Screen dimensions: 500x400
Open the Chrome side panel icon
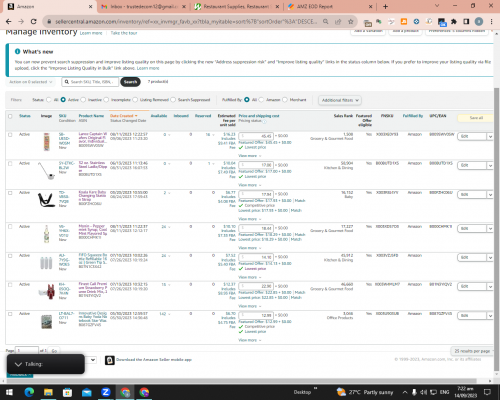[x=466, y=21]
